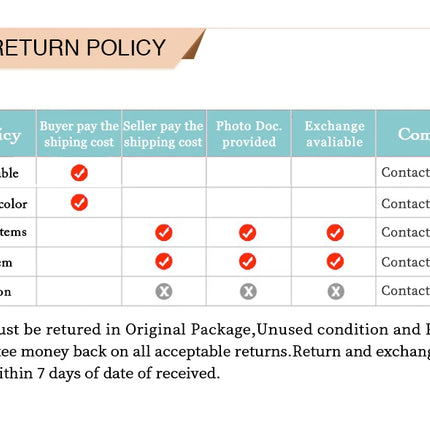Click the gray X under Exchange available
The height and width of the screenshot is (430, 430).
tap(336, 291)
